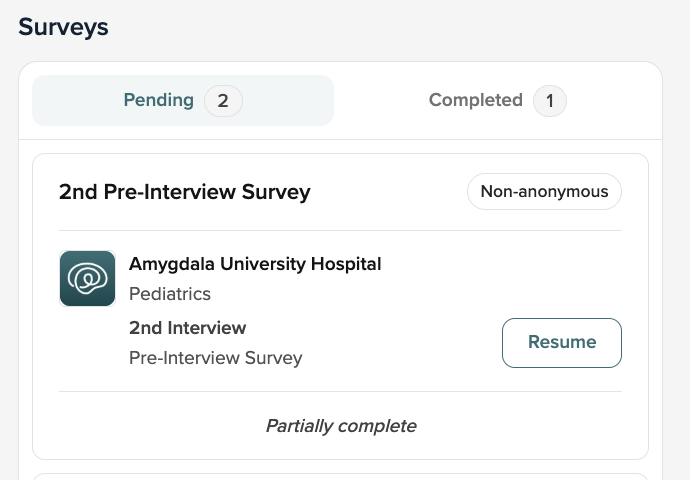Click the completed count badge showing 1
Image resolution: width=690 pixels, height=480 pixels.
coord(550,101)
